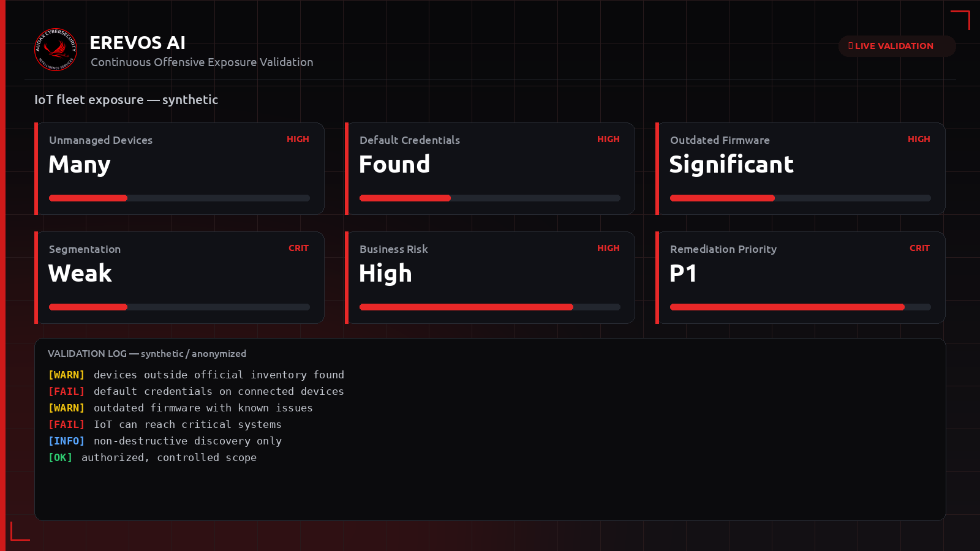Click the Audax Cybersecurity logo icon
This screenshot has height=551, width=980.
56,50
